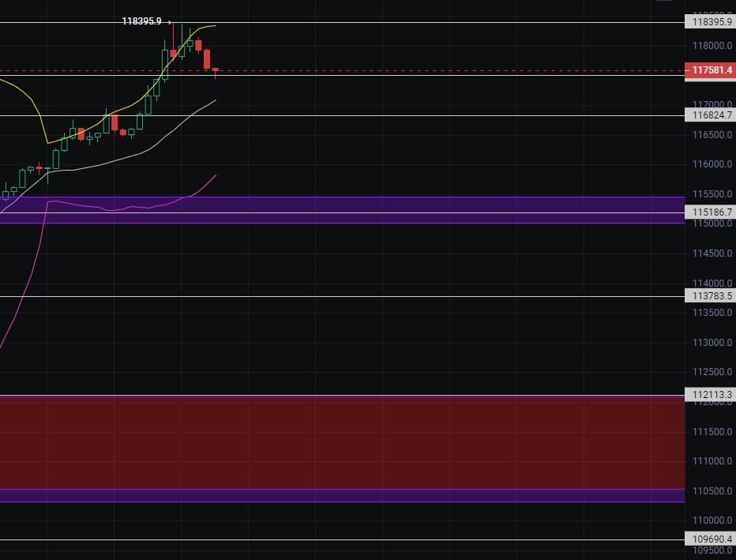
Task: Select the 112113.3 price label on axis
Action: [x=712, y=396]
